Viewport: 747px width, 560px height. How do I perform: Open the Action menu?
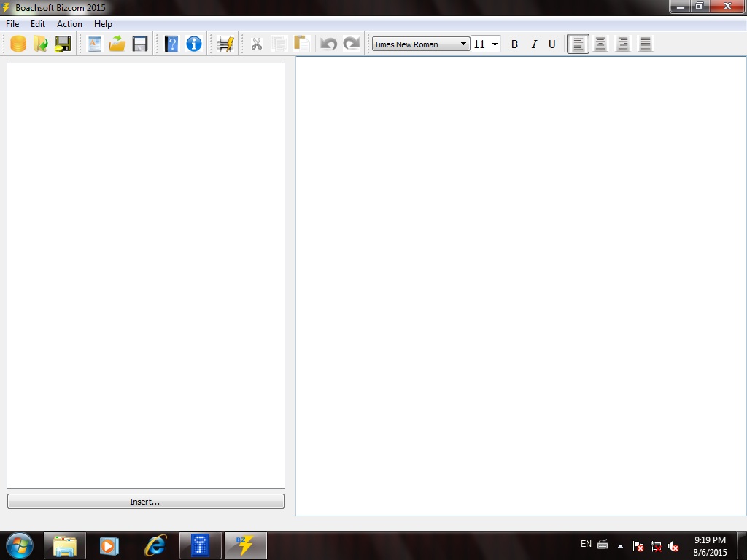click(x=69, y=24)
